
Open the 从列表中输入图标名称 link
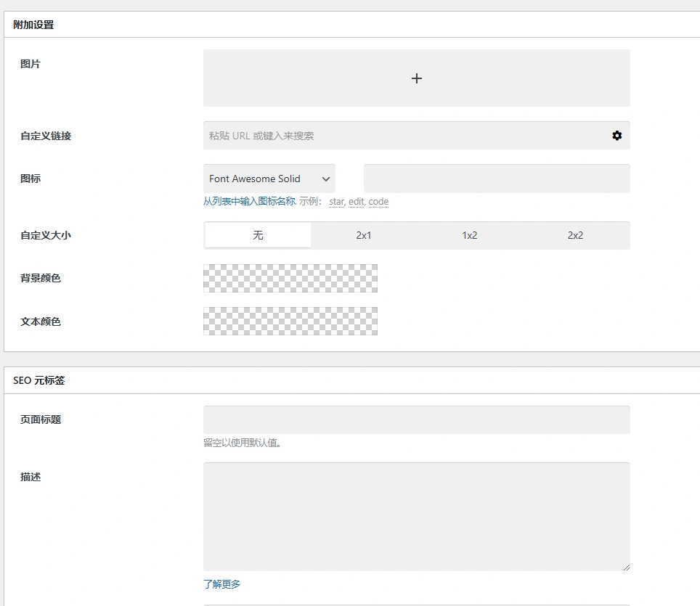(x=248, y=201)
